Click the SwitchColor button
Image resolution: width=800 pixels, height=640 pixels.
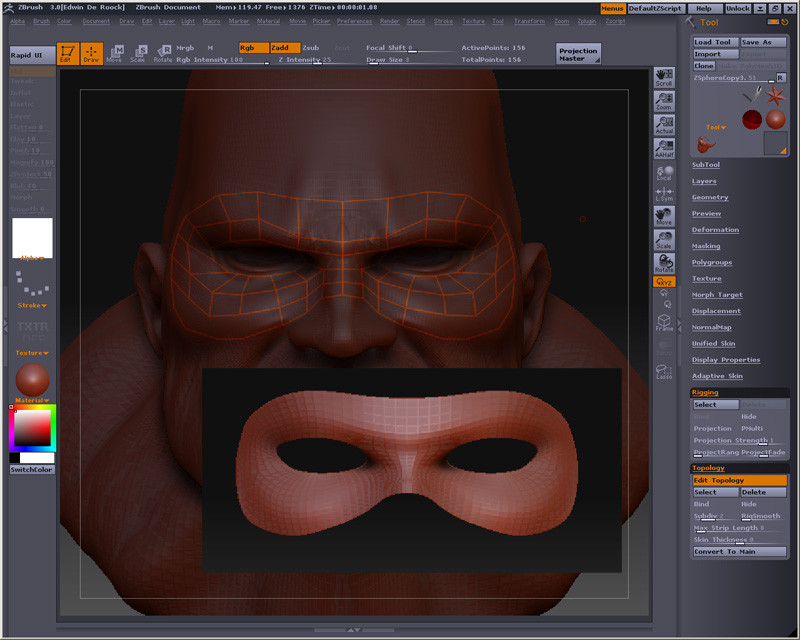click(32, 470)
